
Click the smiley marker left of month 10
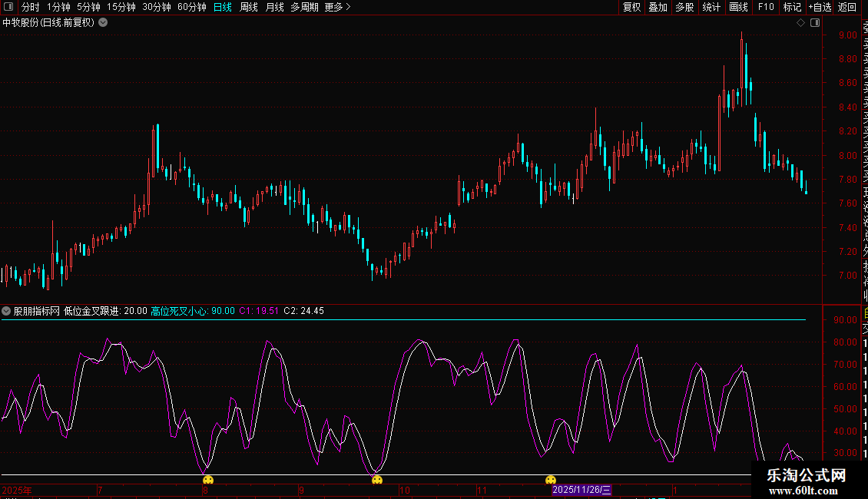click(377, 481)
